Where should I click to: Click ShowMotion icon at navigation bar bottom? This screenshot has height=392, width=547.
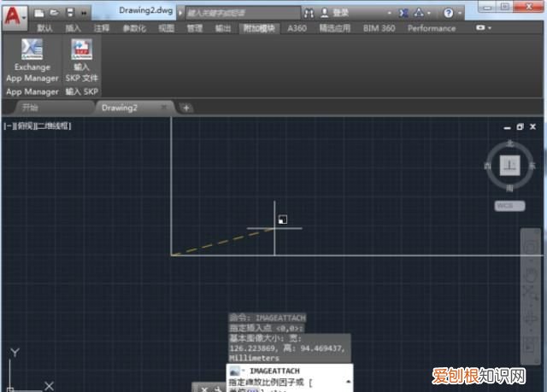pyautogui.click(x=530, y=347)
